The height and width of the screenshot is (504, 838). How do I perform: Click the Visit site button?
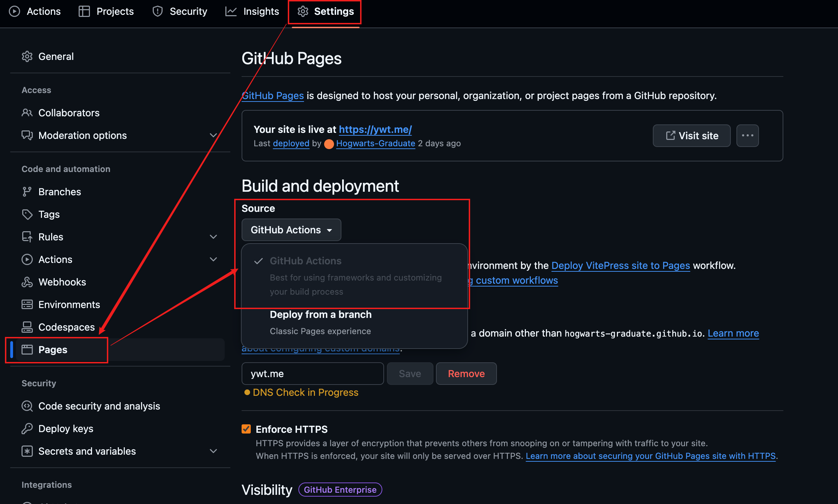tap(691, 136)
